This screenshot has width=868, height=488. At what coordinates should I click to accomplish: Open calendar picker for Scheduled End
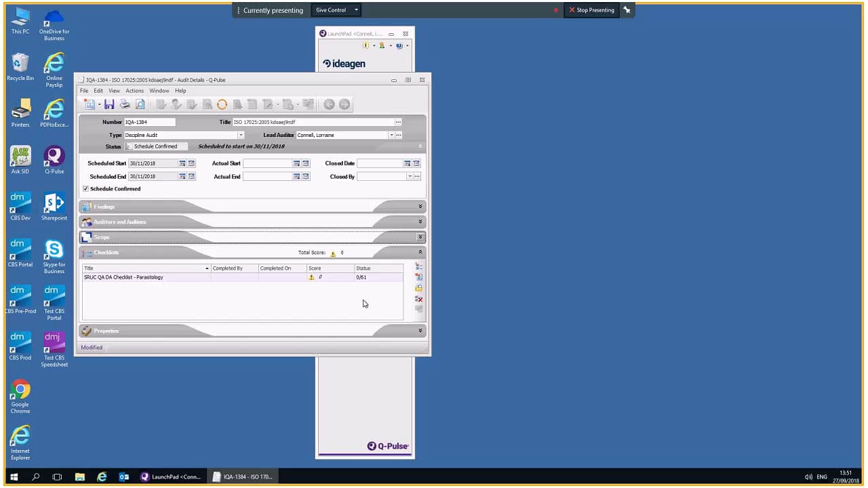click(182, 176)
